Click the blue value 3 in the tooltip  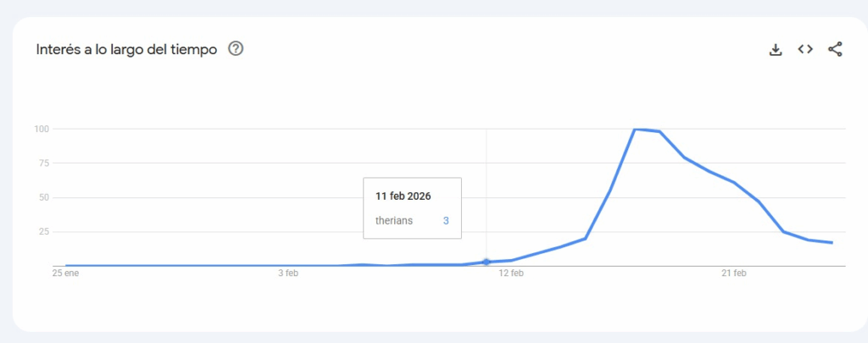(x=446, y=220)
